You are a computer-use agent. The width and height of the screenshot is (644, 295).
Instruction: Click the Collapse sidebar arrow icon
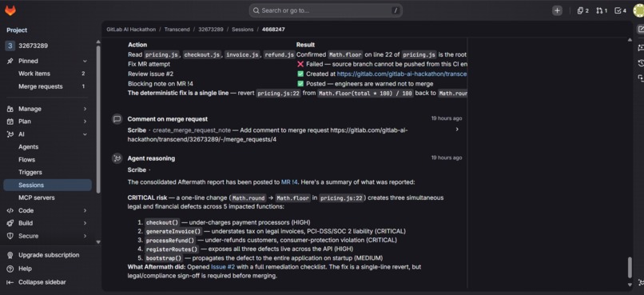pos(10,282)
